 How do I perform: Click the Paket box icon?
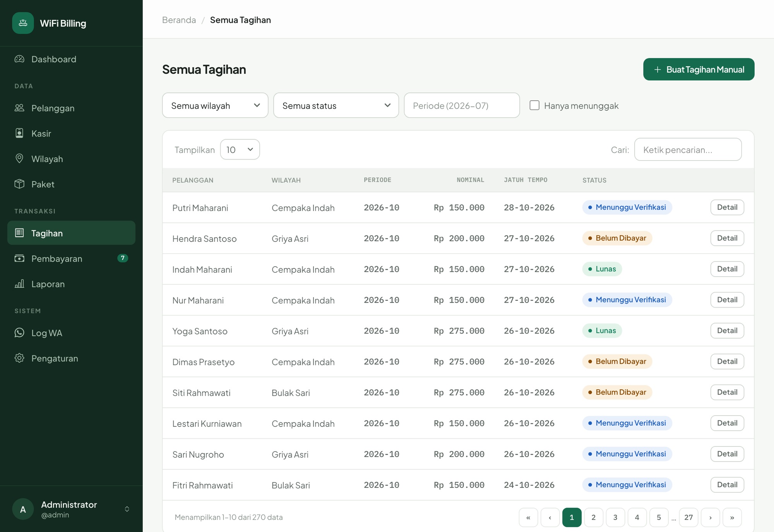(19, 184)
